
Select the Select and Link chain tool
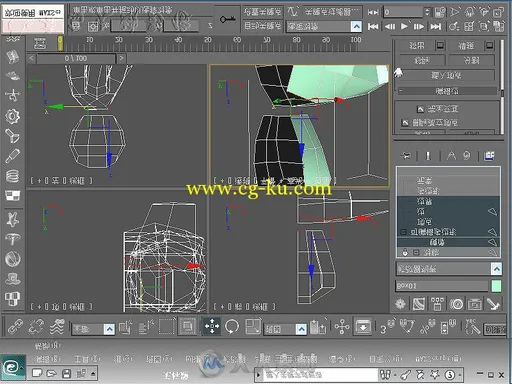click(x=15, y=327)
